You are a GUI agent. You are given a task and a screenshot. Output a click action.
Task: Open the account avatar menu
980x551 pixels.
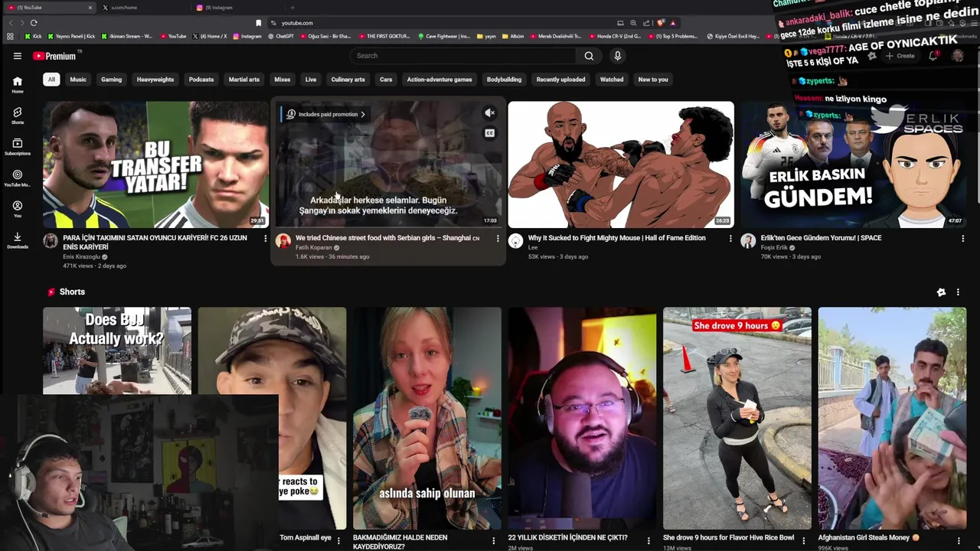click(x=958, y=56)
